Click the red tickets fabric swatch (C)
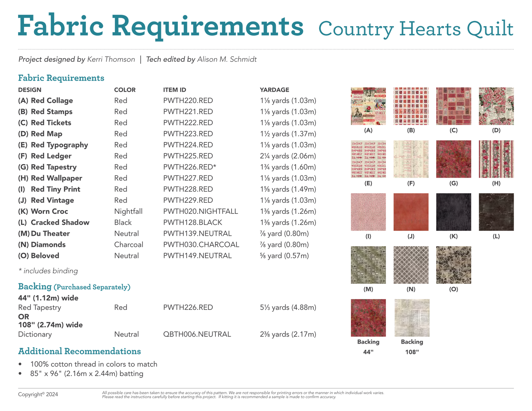532x411 pixels. [x=454, y=106]
